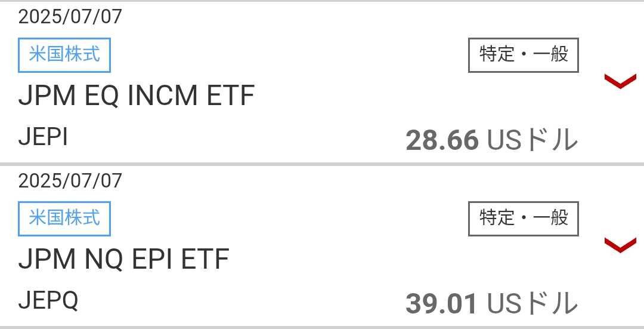
Task: Click the 米国株式 tag on JEPQ row
Action: (x=64, y=219)
